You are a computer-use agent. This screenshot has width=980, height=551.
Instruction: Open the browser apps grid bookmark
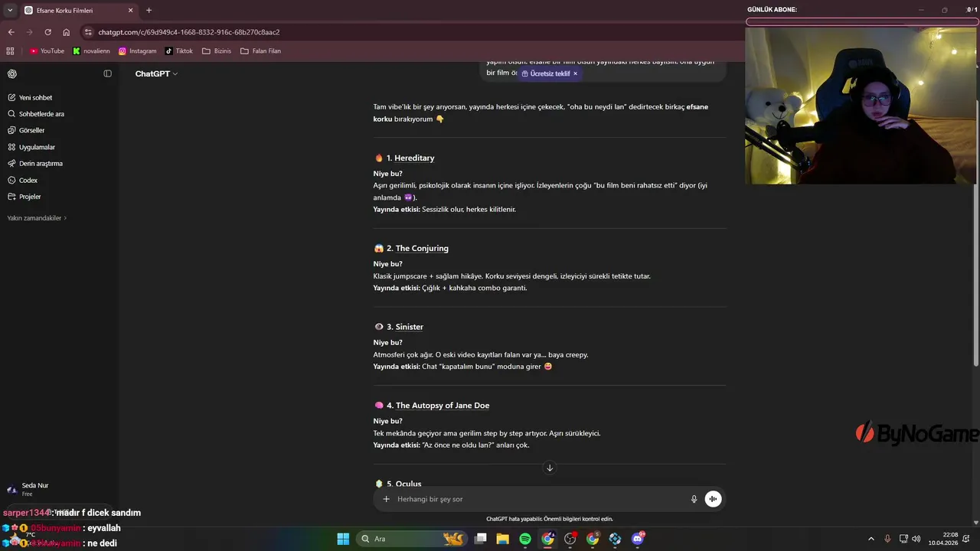[10, 51]
